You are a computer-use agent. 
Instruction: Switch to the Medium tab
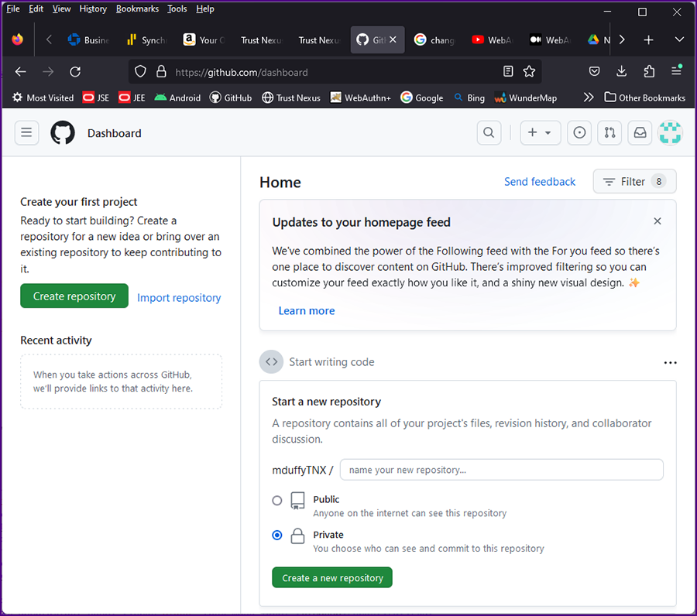[551, 40]
